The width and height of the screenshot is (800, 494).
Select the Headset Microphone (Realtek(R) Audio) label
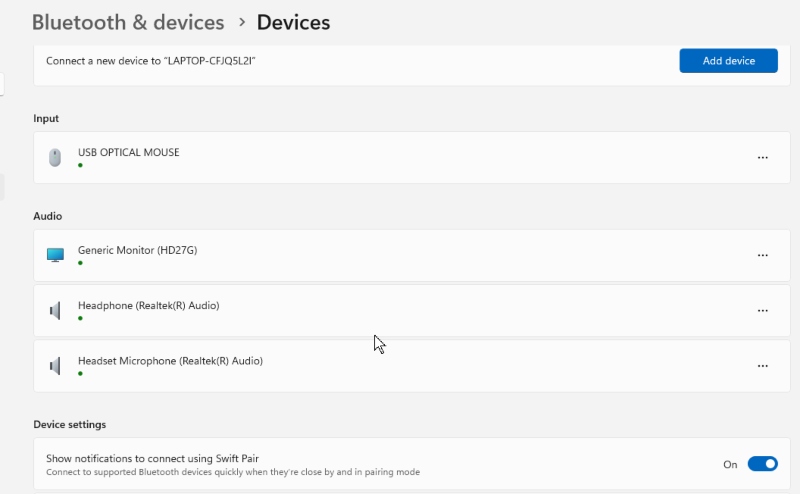coord(170,361)
